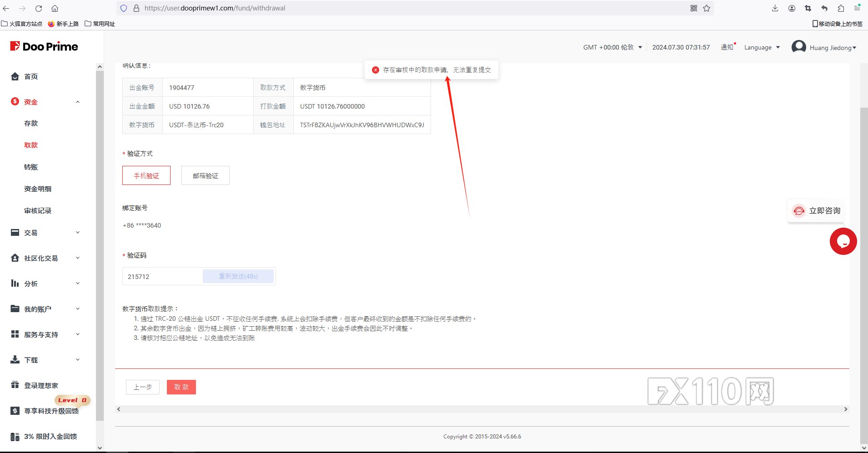Bookmark this page with star icon

pyautogui.click(x=707, y=8)
